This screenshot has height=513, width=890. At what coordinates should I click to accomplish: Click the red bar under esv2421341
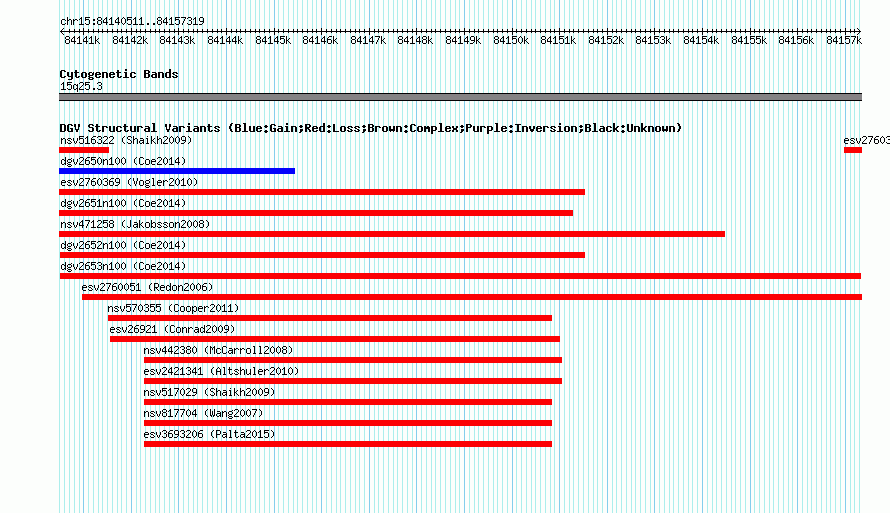point(353,381)
